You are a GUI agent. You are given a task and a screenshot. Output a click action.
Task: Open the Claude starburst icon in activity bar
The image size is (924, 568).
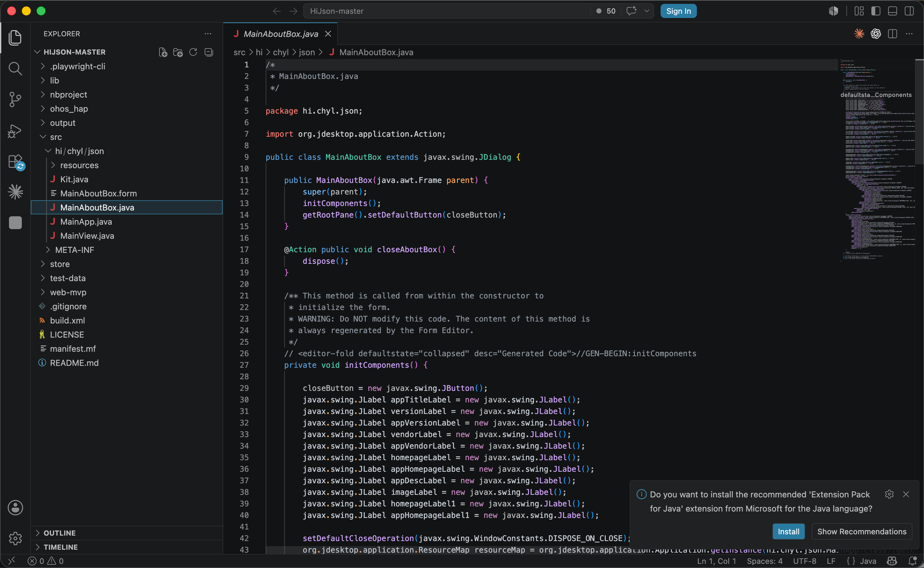[15, 192]
